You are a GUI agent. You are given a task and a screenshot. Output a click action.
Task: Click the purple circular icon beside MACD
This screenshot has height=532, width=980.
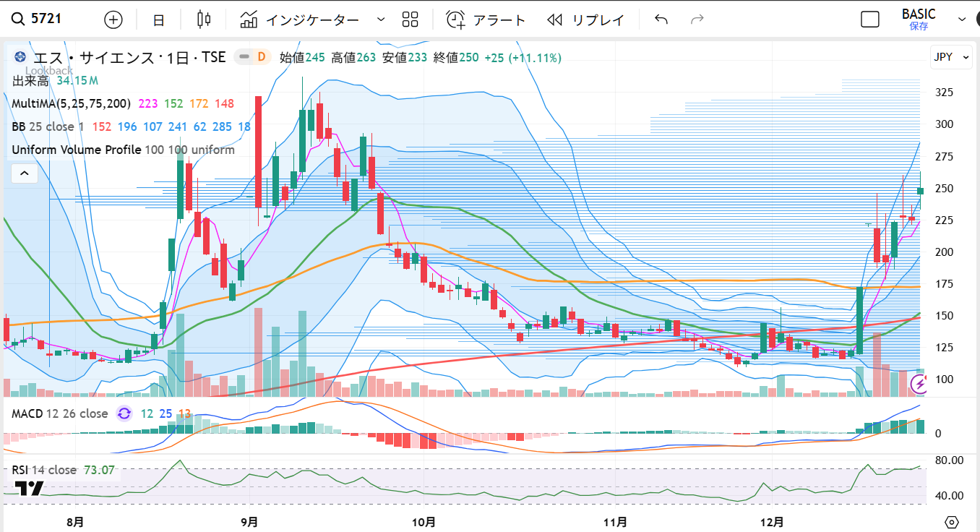(124, 413)
